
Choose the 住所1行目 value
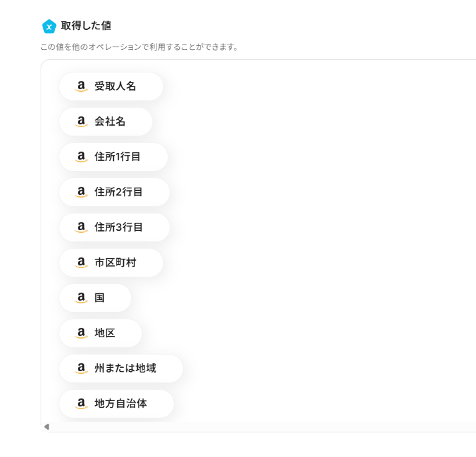point(119,157)
